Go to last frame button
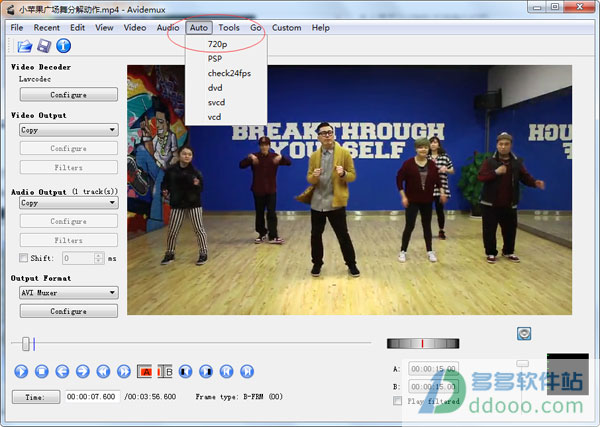Viewport: 600px width, 427px height. click(x=247, y=371)
